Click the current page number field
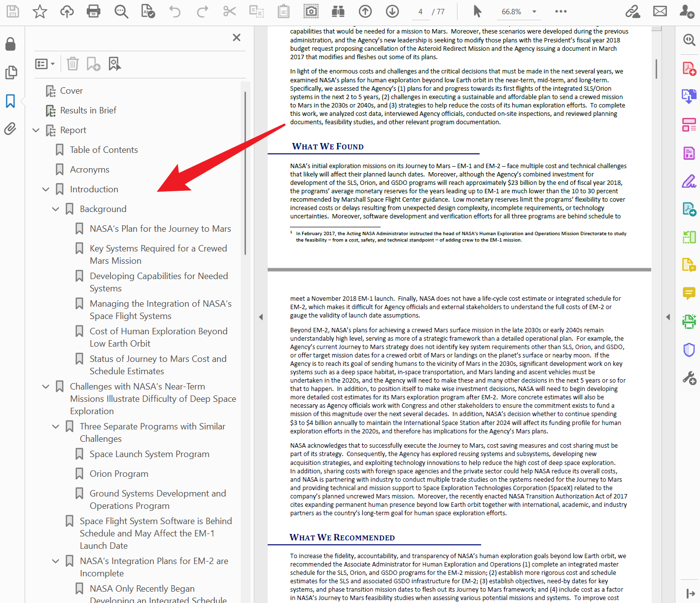This screenshot has width=700, height=603. 420,12
